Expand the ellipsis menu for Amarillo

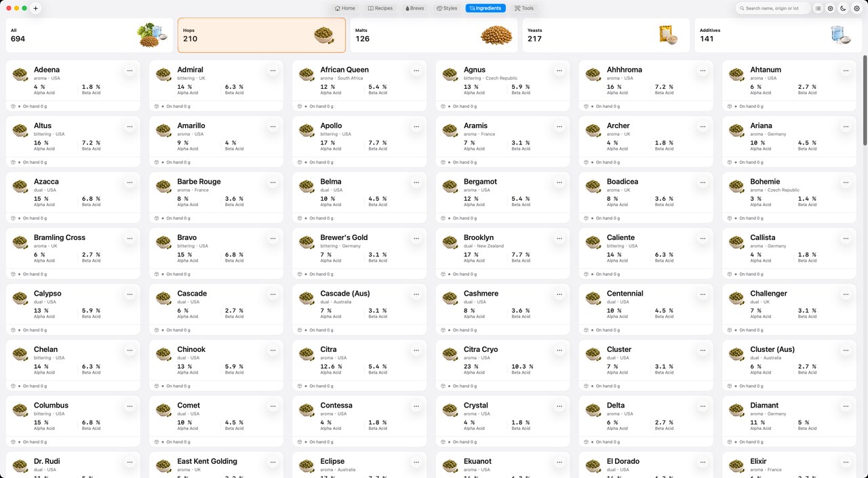pos(273,126)
